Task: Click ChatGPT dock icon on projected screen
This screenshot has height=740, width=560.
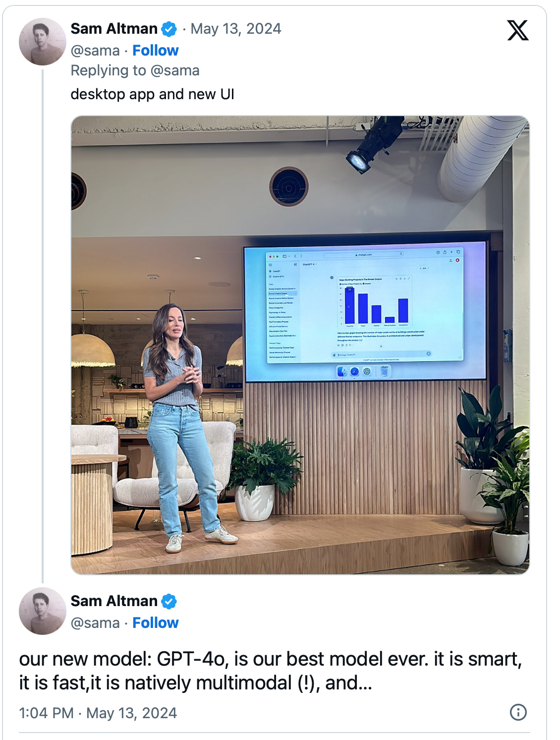Action: 367,371
